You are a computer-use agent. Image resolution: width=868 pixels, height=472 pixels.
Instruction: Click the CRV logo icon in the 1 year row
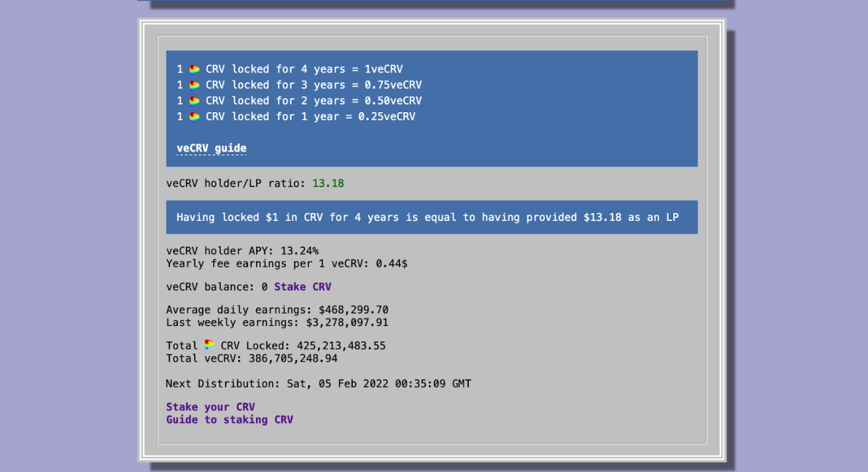[x=194, y=116]
